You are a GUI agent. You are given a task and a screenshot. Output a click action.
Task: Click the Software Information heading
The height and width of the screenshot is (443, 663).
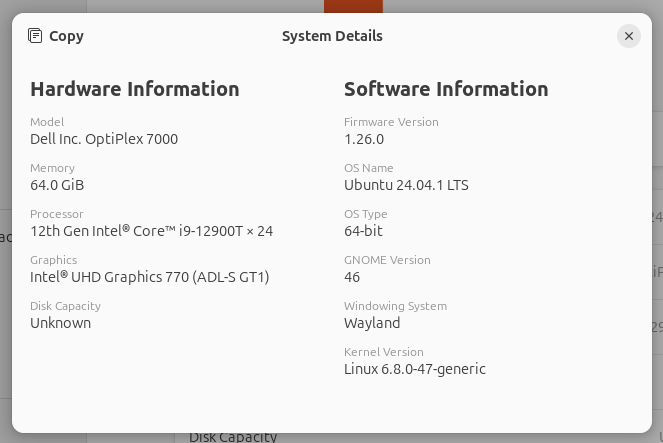click(x=446, y=89)
